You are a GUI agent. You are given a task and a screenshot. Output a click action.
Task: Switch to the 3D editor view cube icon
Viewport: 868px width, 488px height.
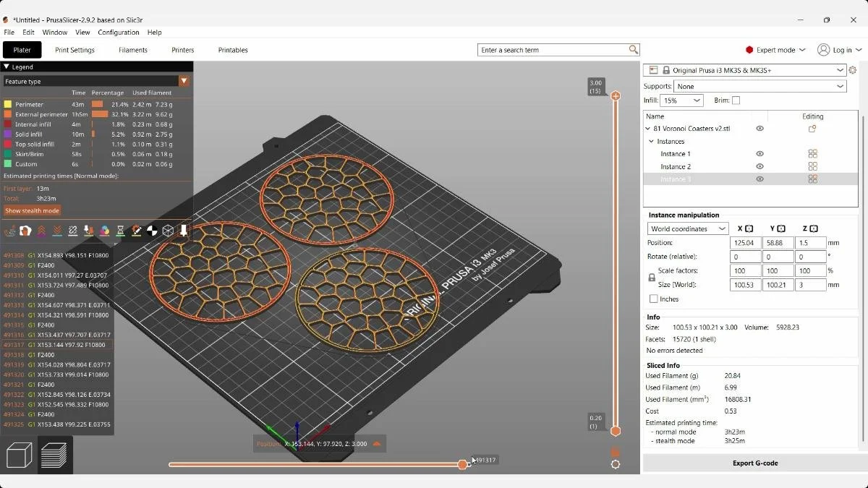19,455
